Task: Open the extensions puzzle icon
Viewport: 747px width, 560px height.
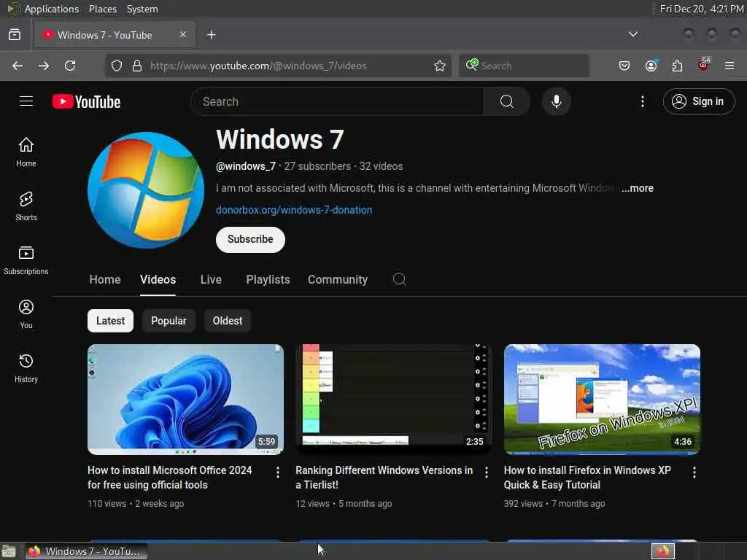Action: [x=677, y=66]
